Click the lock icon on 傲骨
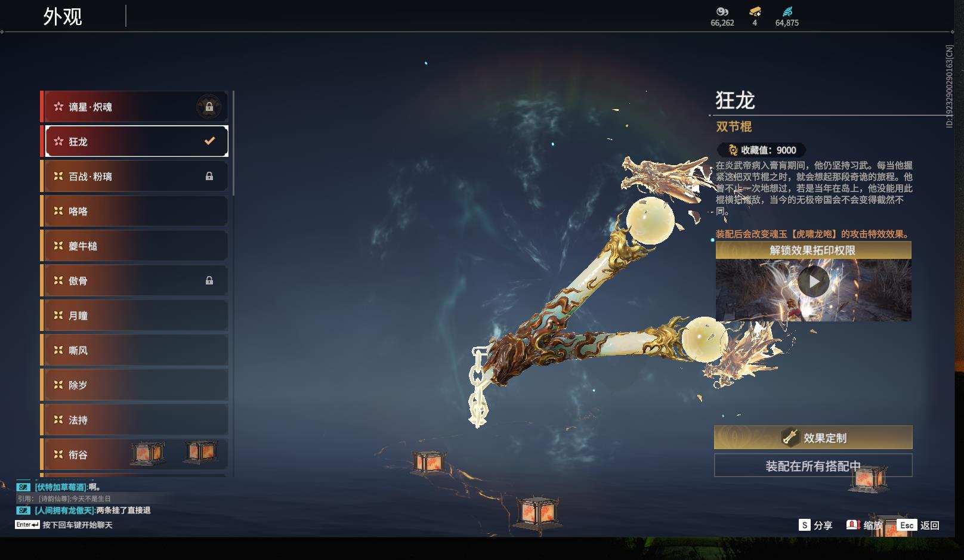The width and height of the screenshot is (964, 560). [x=209, y=280]
